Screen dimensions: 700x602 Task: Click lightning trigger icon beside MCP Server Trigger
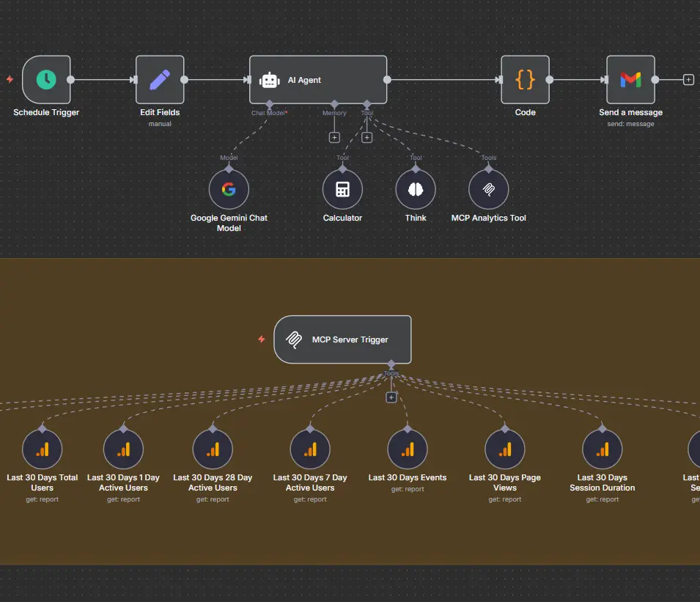click(262, 339)
